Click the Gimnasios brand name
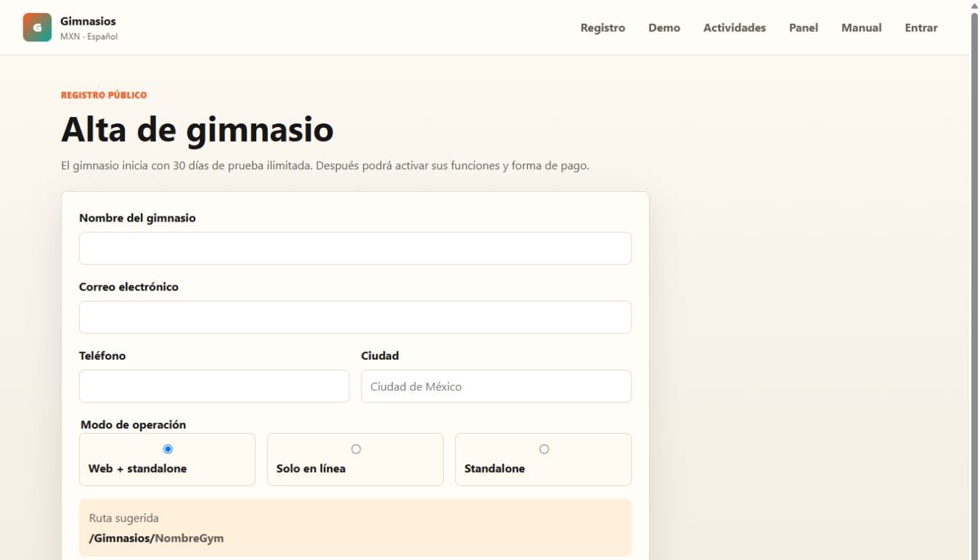This screenshot has height=560, width=980. pyautogui.click(x=88, y=21)
